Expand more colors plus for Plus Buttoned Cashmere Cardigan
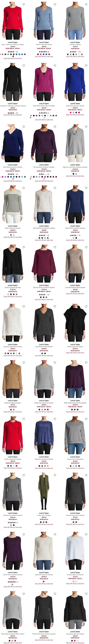 click(30, 179)
